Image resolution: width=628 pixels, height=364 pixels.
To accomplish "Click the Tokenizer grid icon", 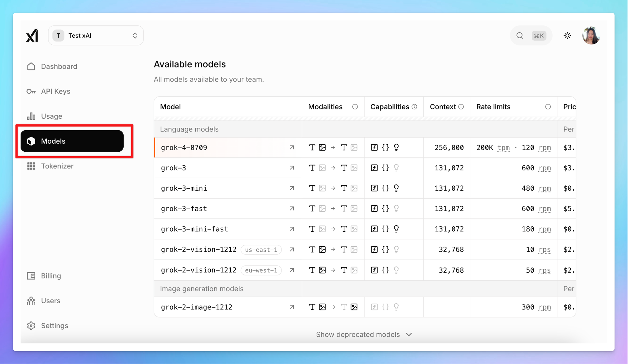I will 31,166.
